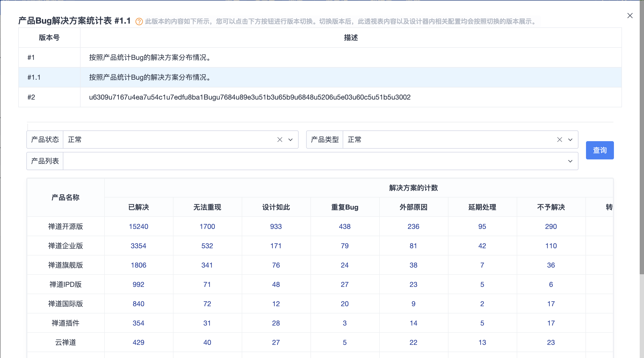Open 外部原因 count 23 for 禅道IPD版

click(414, 284)
